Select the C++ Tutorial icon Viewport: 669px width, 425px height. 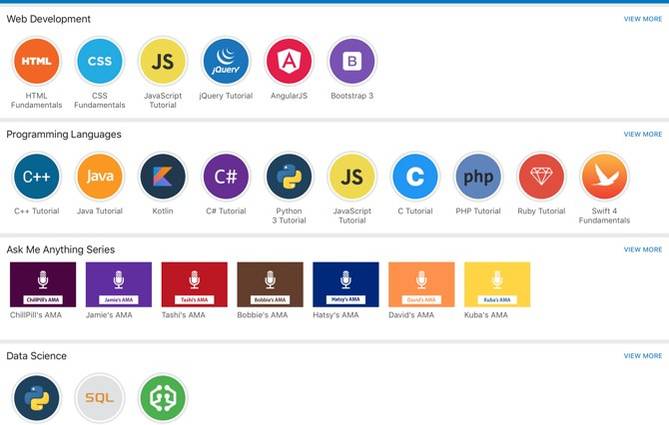(x=36, y=176)
